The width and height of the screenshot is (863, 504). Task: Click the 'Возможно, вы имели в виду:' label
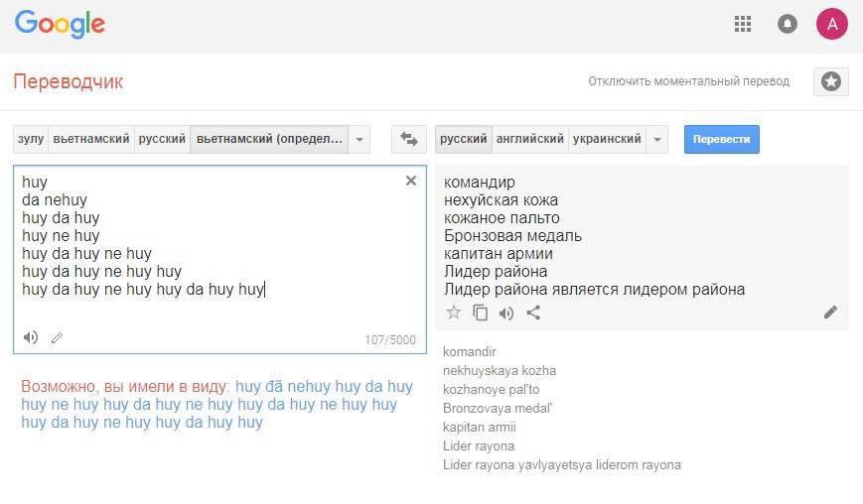coord(126,387)
